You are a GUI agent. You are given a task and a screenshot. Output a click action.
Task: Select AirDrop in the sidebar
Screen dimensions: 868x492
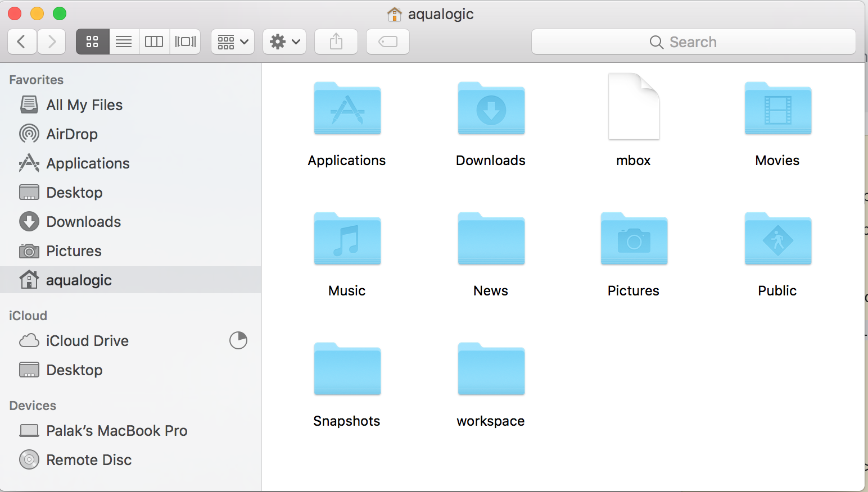[72, 134]
